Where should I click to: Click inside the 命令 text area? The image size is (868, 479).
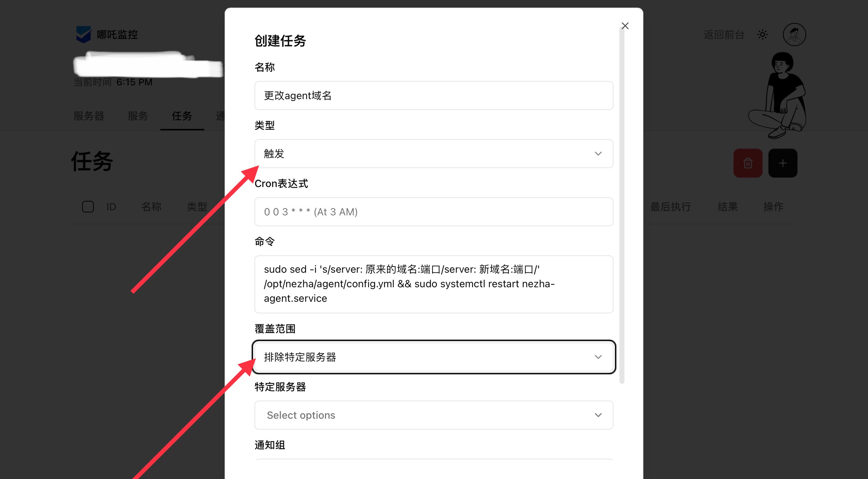[434, 284]
